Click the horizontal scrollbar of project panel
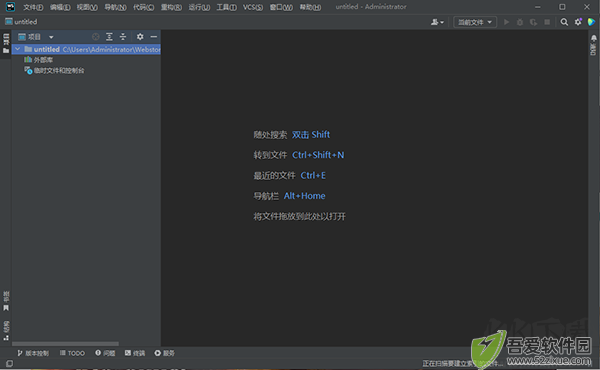The image size is (600, 370). tap(65, 344)
